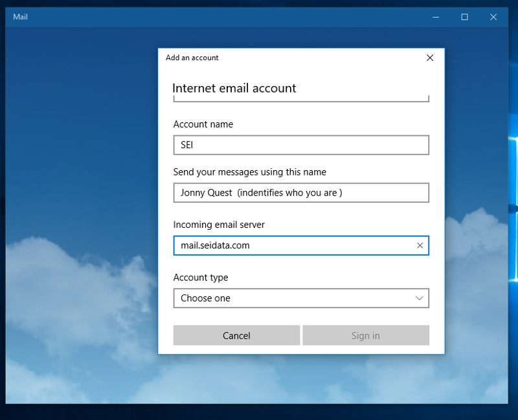Minimize the Mail window

435,16
